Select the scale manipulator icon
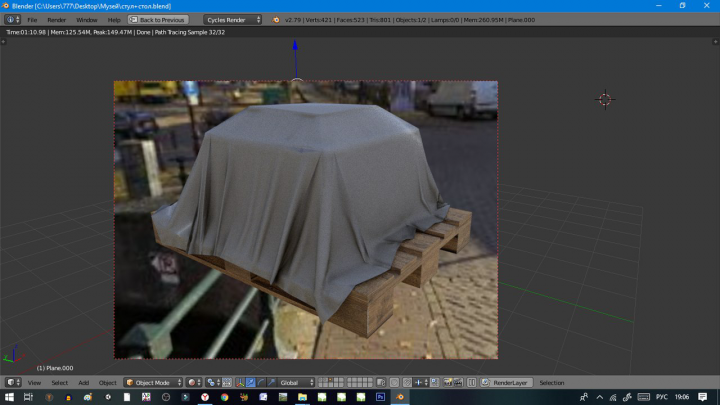This screenshot has height=405, width=720. click(271, 382)
